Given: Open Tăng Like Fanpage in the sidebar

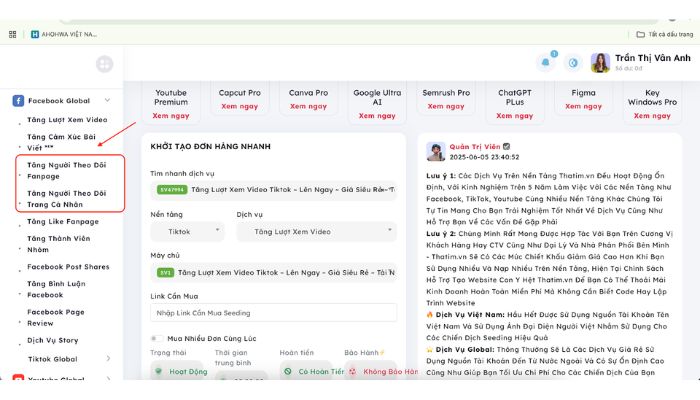Looking at the screenshot, I should click(x=63, y=221).
